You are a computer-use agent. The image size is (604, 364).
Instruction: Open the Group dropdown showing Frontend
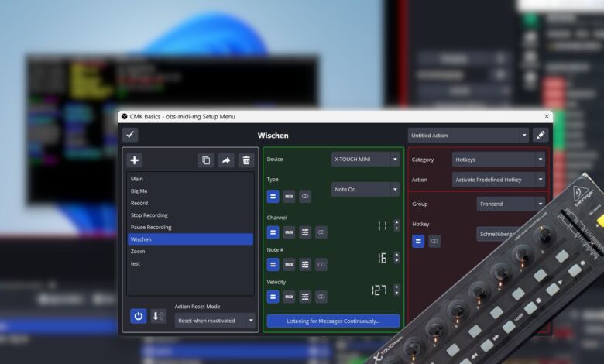511,204
